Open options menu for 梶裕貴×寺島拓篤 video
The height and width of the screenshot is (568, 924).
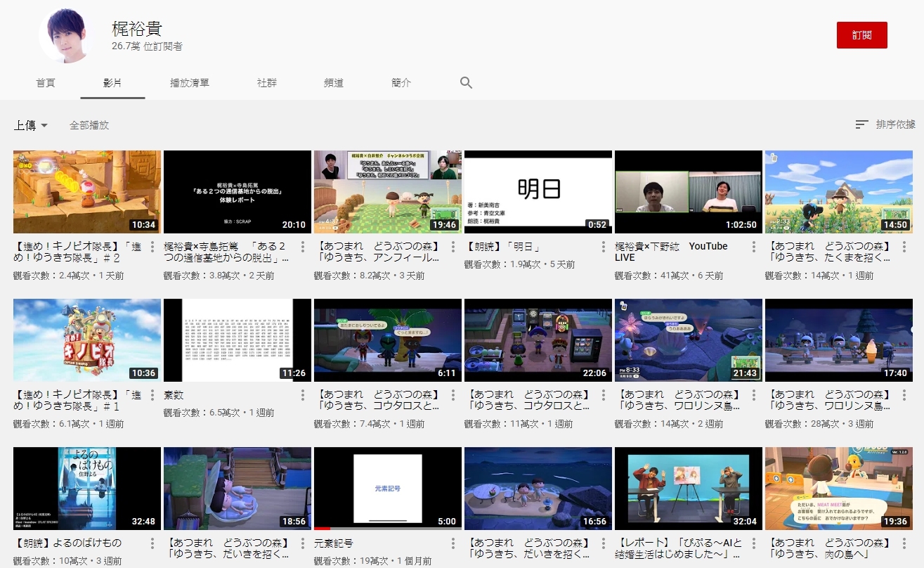coord(303,247)
